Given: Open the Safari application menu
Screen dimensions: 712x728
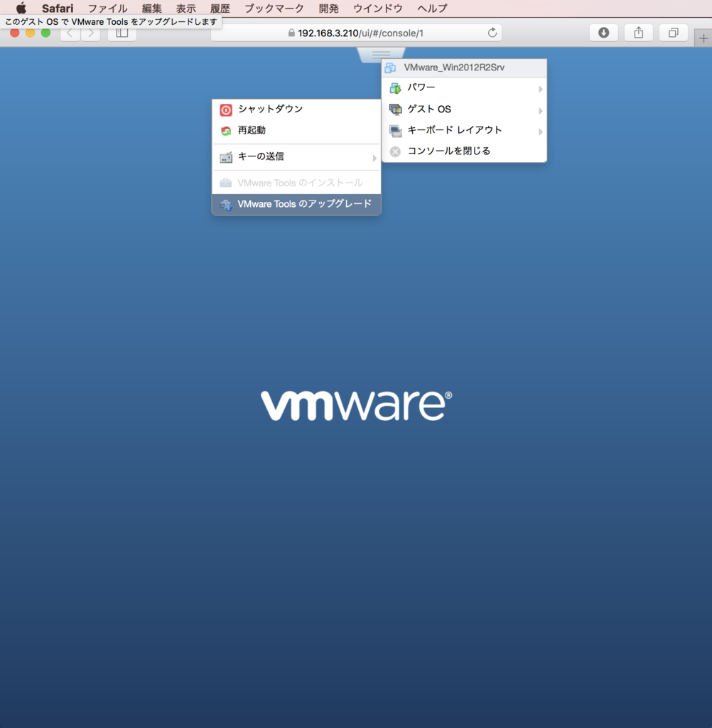Looking at the screenshot, I should (x=58, y=9).
